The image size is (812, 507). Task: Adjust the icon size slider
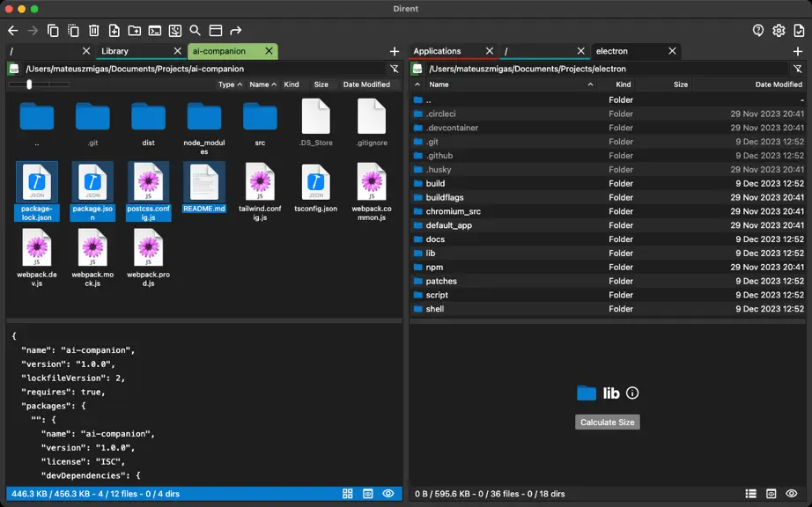pos(30,84)
